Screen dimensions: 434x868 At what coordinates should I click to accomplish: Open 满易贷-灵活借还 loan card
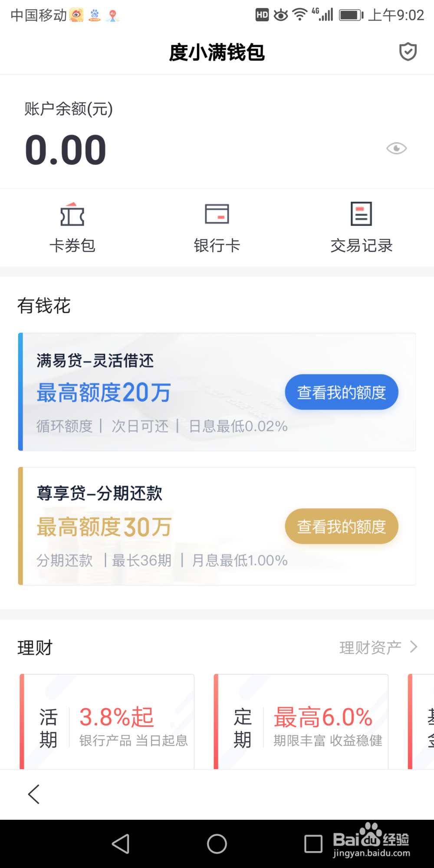pos(217,392)
